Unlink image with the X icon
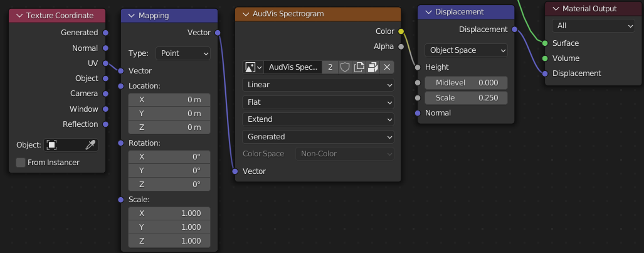Viewport: 644px width, 253px height. click(387, 67)
